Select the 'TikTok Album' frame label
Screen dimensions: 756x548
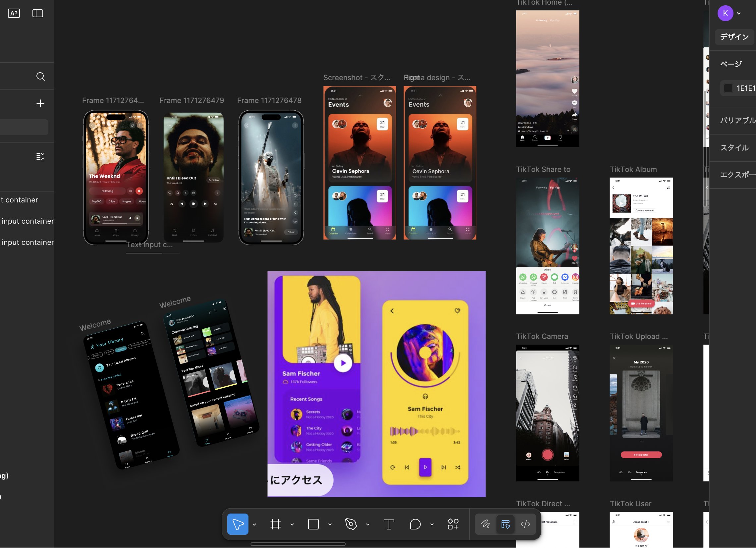(633, 169)
